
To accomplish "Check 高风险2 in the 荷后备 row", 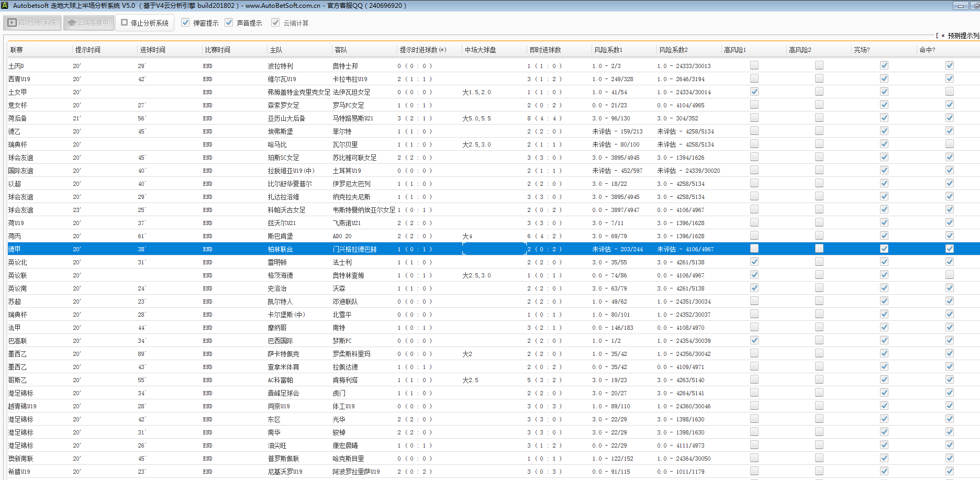I will pyautogui.click(x=819, y=118).
